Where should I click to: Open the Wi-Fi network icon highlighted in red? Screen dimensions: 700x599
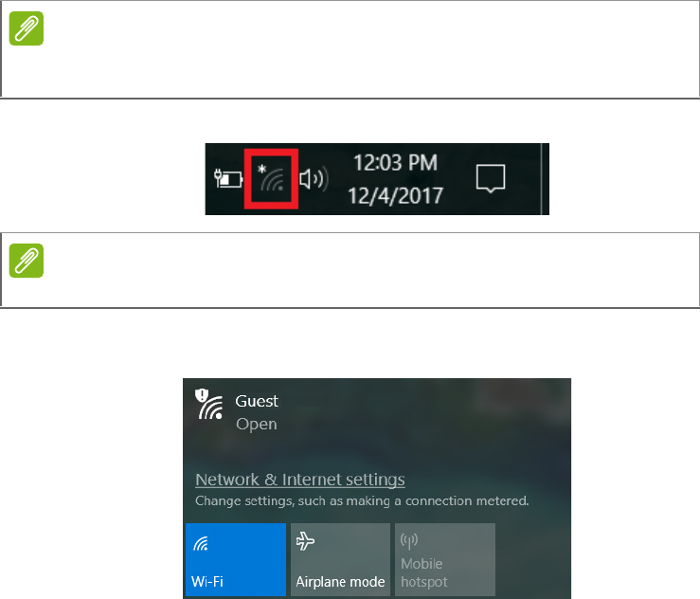pyautogui.click(x=272, y=179)
